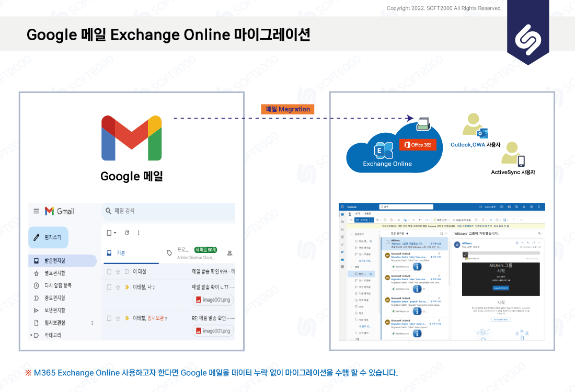The height and width of the screenshot is (392, 575).
Task: Click the bell notifications icon in Outlook header
Action: click(x=524, y=207)
